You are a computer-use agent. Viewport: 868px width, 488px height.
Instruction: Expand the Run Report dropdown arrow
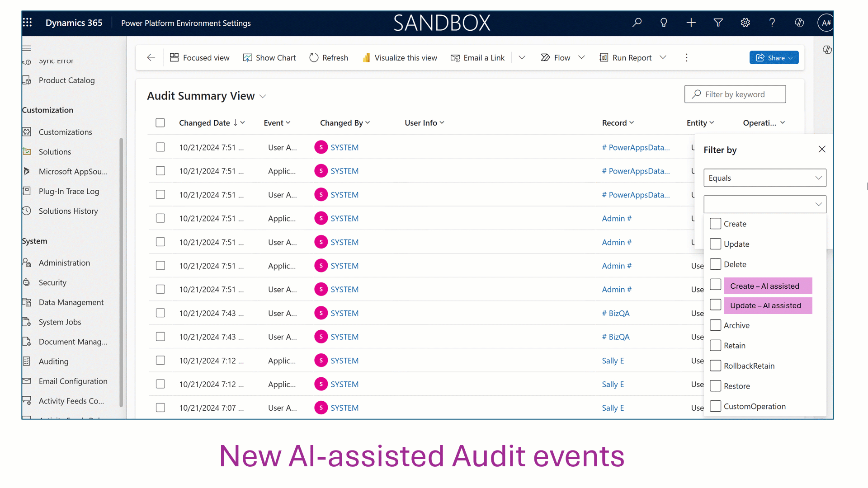(663, 57)
